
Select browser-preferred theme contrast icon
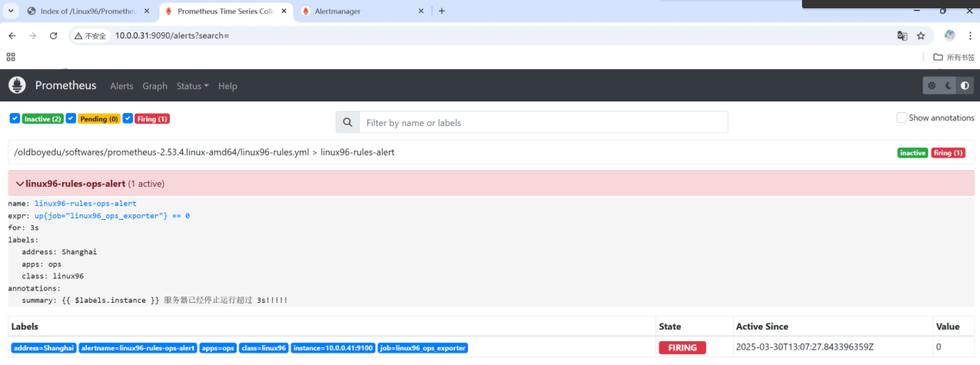(x=965, y=86)
